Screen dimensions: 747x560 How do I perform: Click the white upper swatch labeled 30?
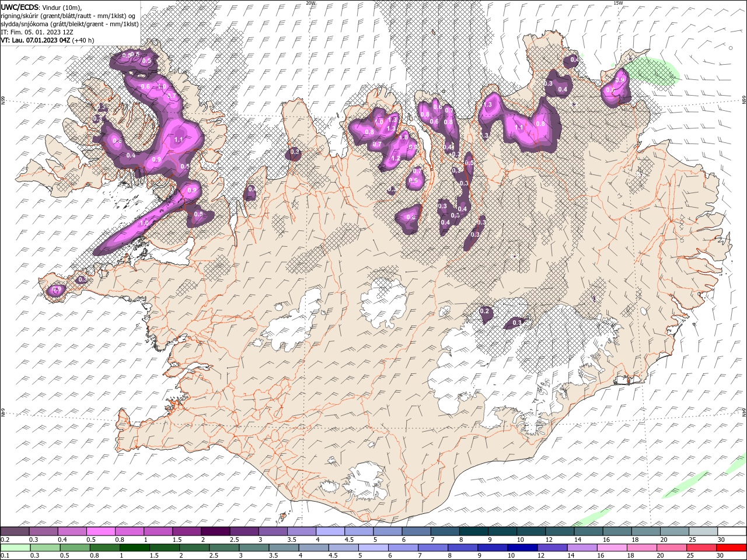point(731,531)
